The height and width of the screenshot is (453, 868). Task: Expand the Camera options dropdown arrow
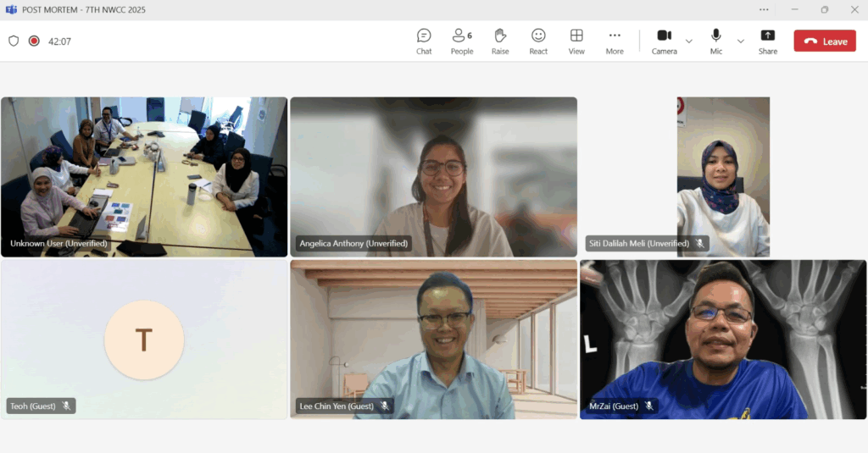pyautogui.click(x=688, y=41)
